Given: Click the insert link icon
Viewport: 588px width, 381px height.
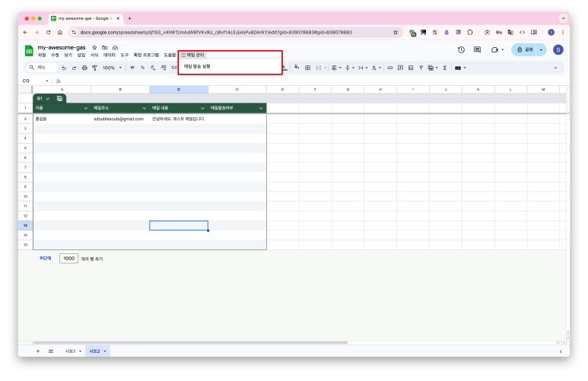Looking at the screenshot, I should pyautogui.click(x=390, y=68).
